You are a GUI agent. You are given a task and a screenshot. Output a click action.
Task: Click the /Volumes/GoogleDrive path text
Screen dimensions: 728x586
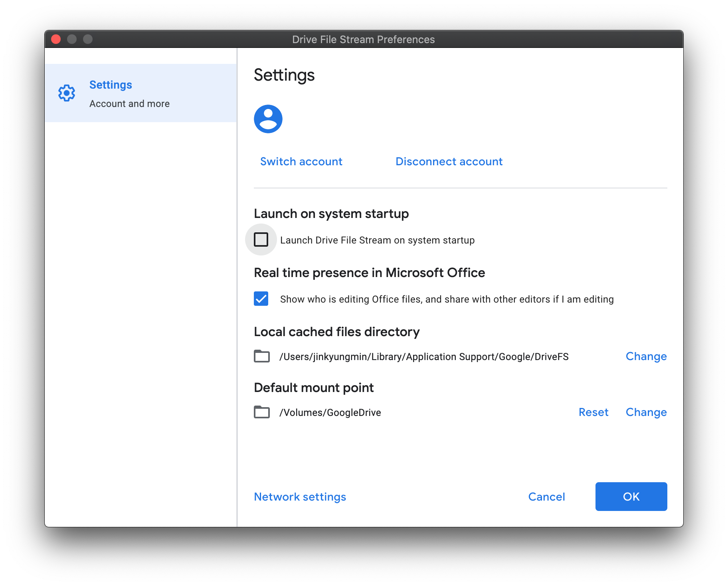[330, 412]
